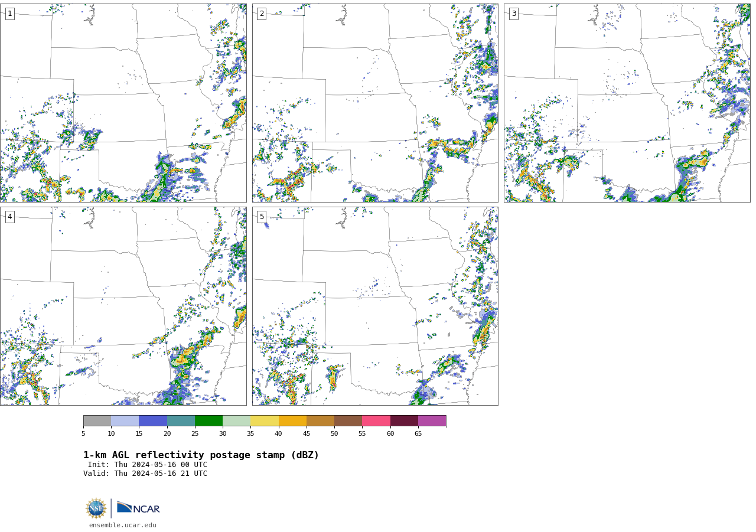Screen dimensions: 756x532
Task: Click the colorbar tick label '65'
Action: (x=418, y=434)
